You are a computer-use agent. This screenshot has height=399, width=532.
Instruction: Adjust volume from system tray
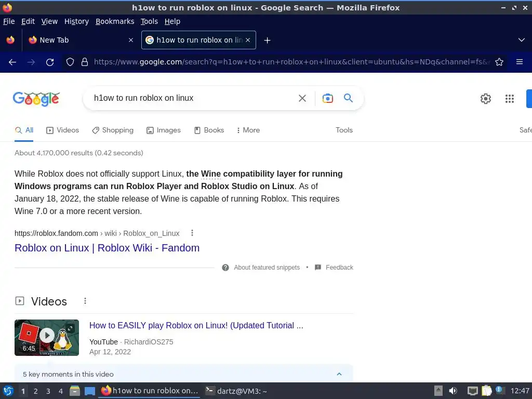tap(453, 391)
